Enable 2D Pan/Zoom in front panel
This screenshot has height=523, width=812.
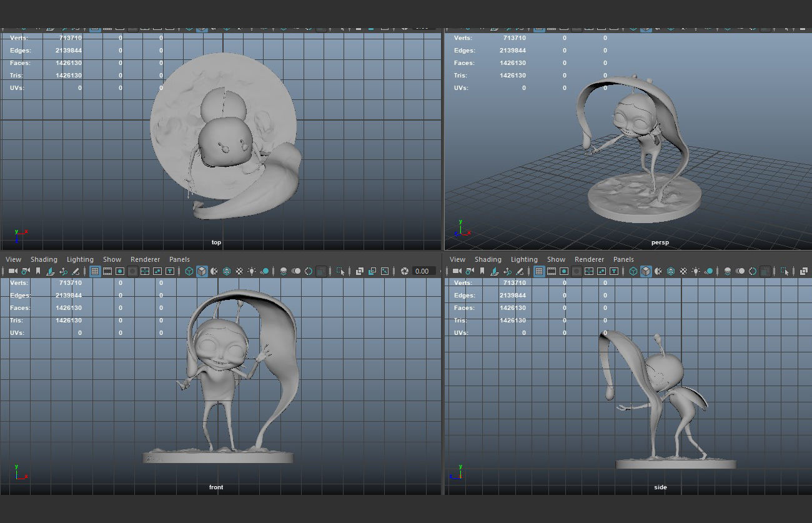63,271
